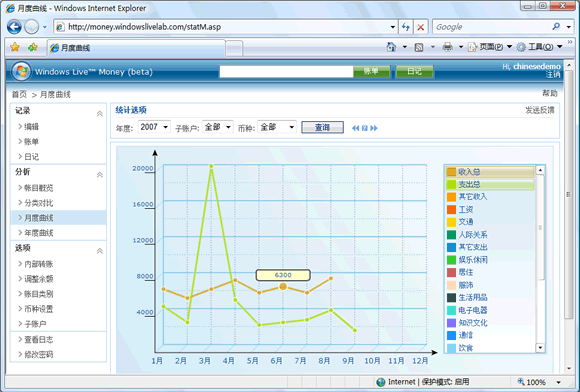Click the refresh page icon
Image resolution: width=580 pixels, height=392 pixels.
coord(406,27)
